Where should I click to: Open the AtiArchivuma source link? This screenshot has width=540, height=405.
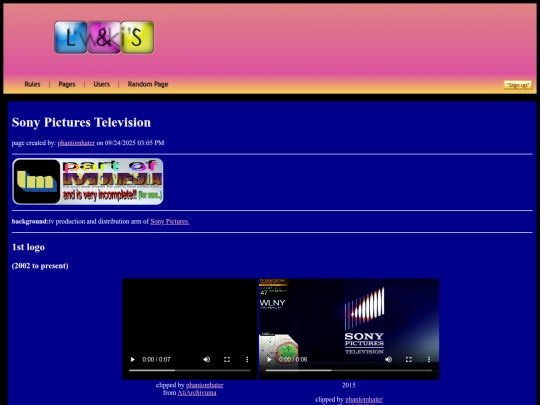click(x=197, y=393)
